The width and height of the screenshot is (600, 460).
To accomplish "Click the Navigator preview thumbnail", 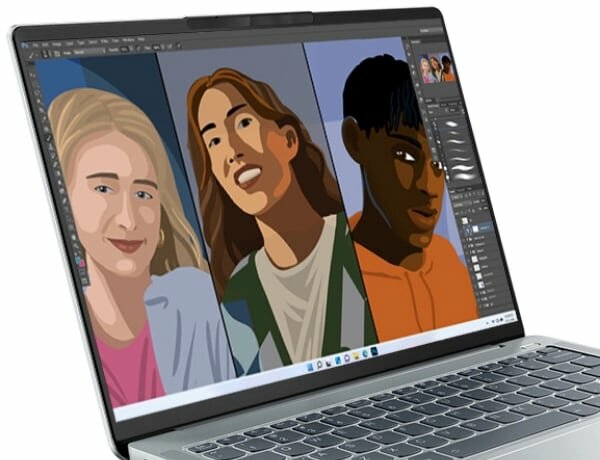I will pos(436,69).
